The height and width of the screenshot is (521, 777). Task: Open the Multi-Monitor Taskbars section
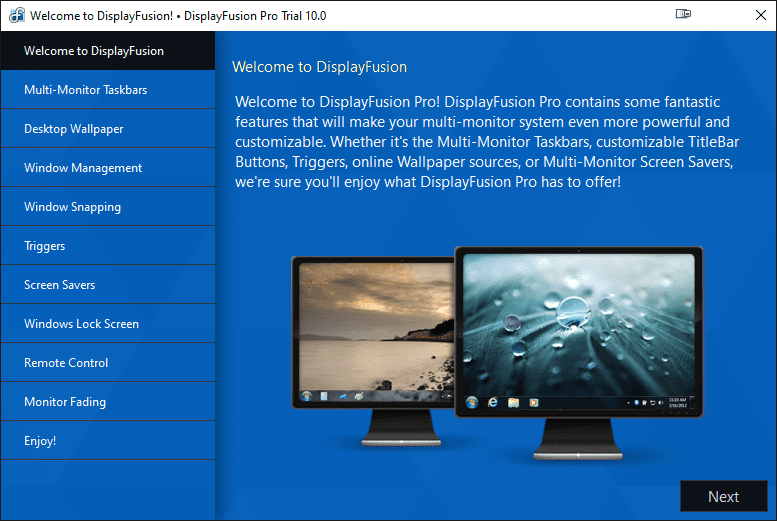(x=108, y=90)
